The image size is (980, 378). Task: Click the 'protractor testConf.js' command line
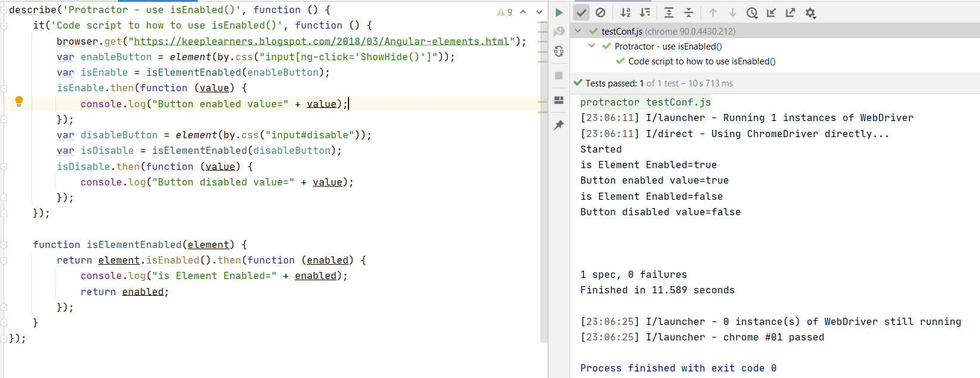point(645,102)
